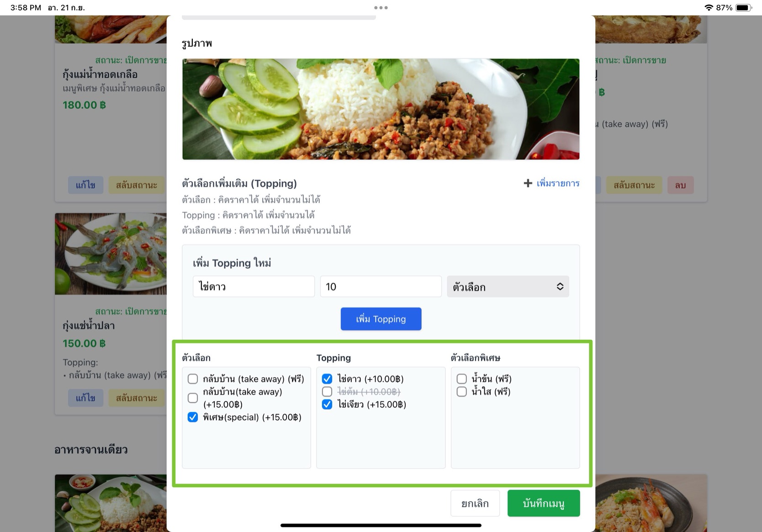Screen dimensions: 762x532
Task: Check the น้ำใส (ฟรี) special option
Action: [x=461, y=391]
